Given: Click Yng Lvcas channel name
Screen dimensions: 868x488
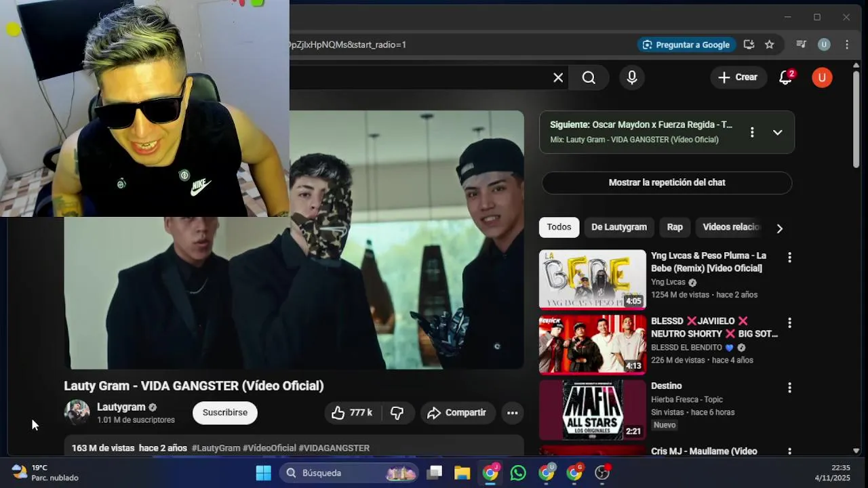Looking at the screenshot, I should (x=668, y=282).
